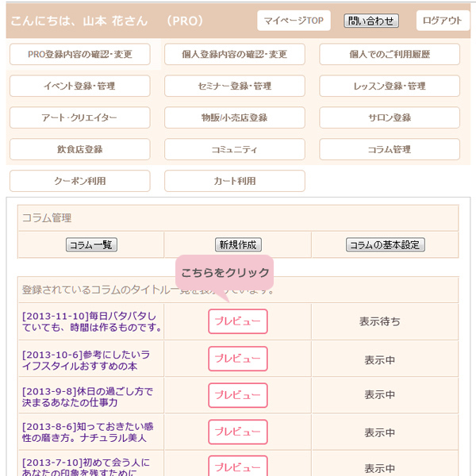Open クーポン利用 section
Image resolution: width=476 pixels, height=476 pixels.
(x=80, y=181)
